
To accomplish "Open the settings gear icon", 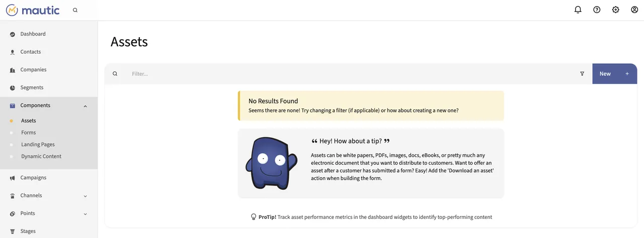I will [x=615, y=10].
